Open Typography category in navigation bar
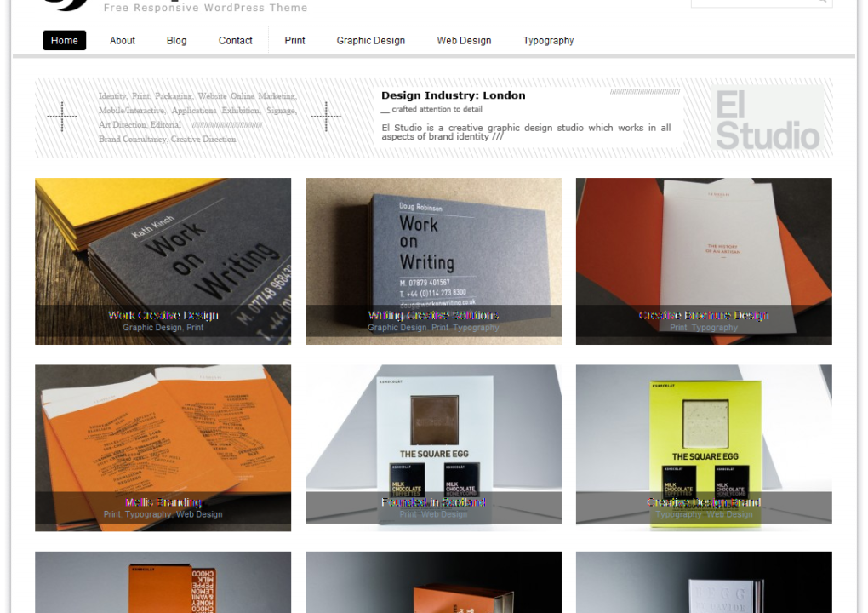 pos(548,40)
